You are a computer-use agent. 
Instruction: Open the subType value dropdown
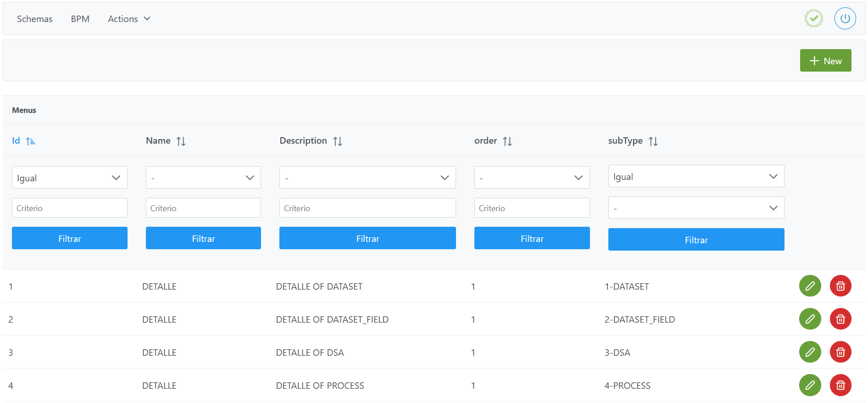696,208
